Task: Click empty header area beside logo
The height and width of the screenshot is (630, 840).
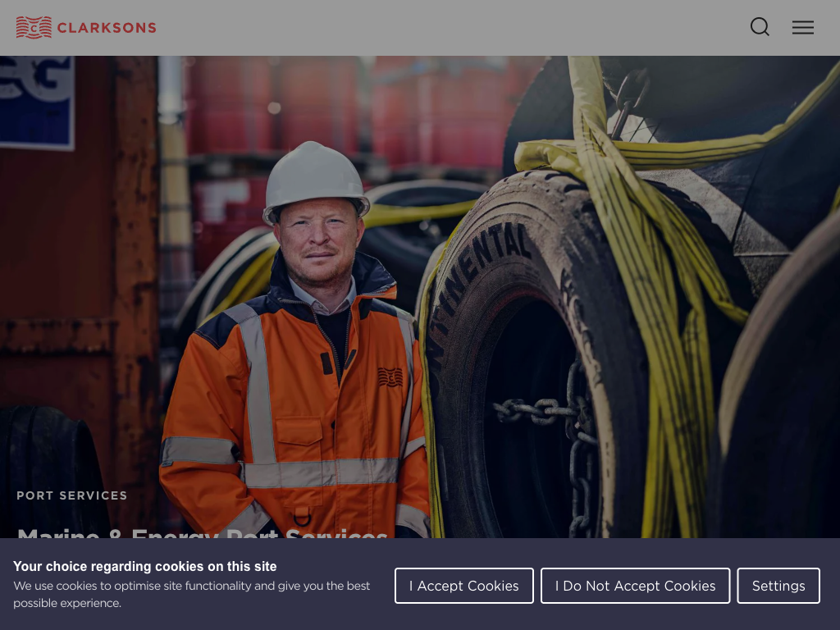Action: click(450, 27)
